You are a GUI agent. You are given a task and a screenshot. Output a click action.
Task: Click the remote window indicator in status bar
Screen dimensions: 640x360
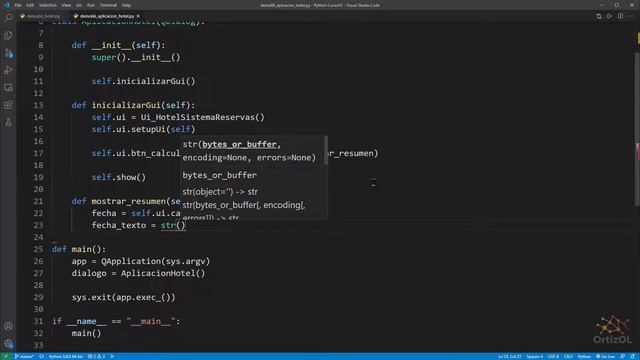tap(6, 356)
